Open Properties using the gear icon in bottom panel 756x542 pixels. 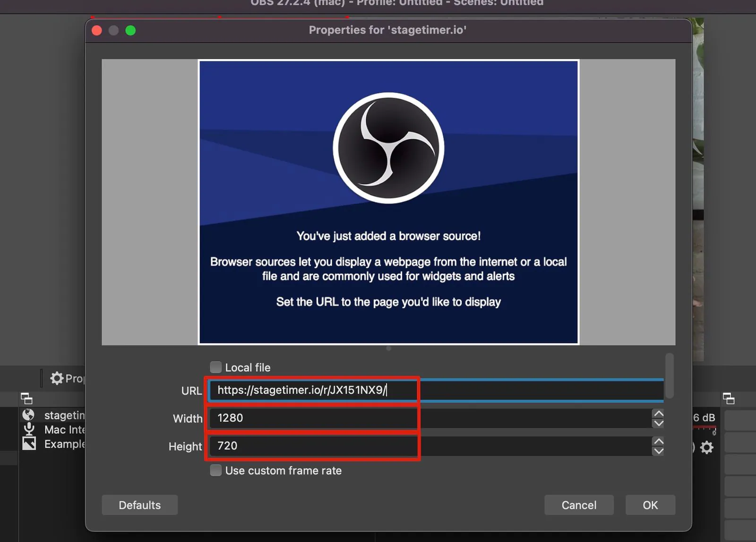tap(57, 378)
